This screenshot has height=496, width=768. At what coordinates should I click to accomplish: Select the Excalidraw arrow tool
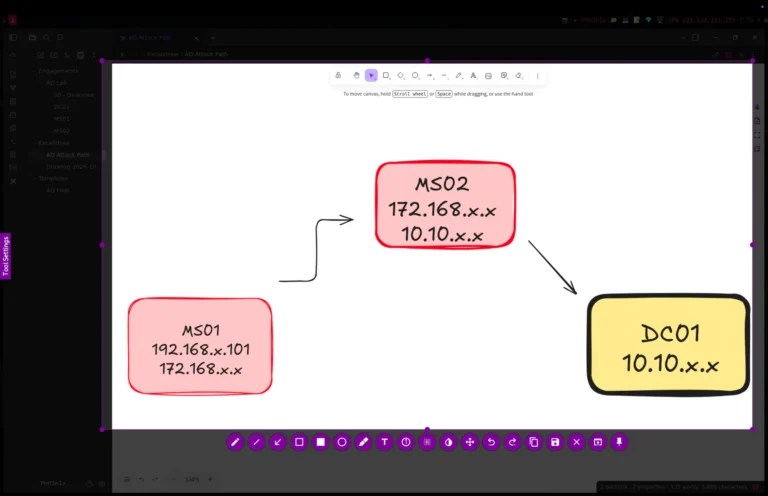point(430,75)
